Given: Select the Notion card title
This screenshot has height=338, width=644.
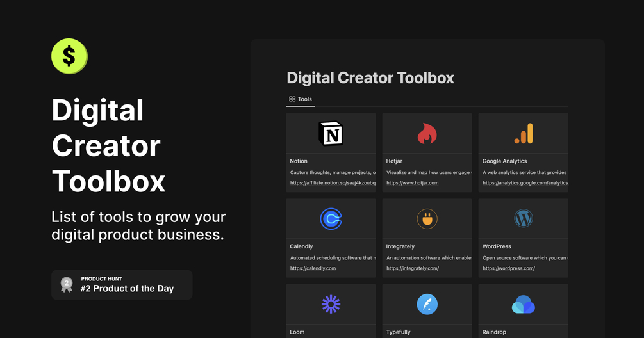Looking at the screenshot, I should (x=299, y=161).
